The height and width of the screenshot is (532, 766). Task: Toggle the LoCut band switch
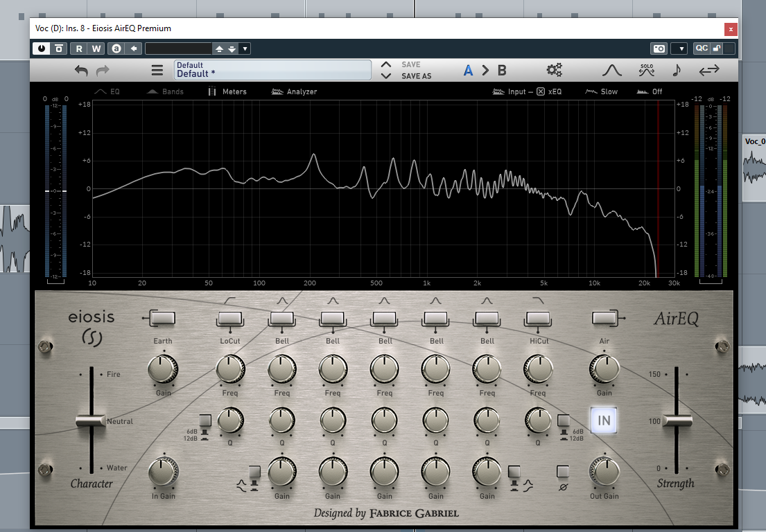click(230, 318)
